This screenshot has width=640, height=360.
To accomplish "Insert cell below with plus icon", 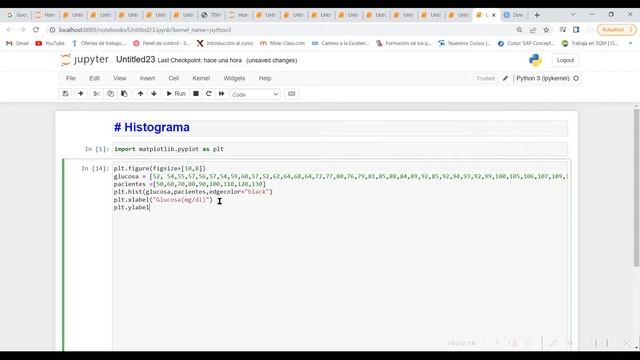I will [81, 94].
